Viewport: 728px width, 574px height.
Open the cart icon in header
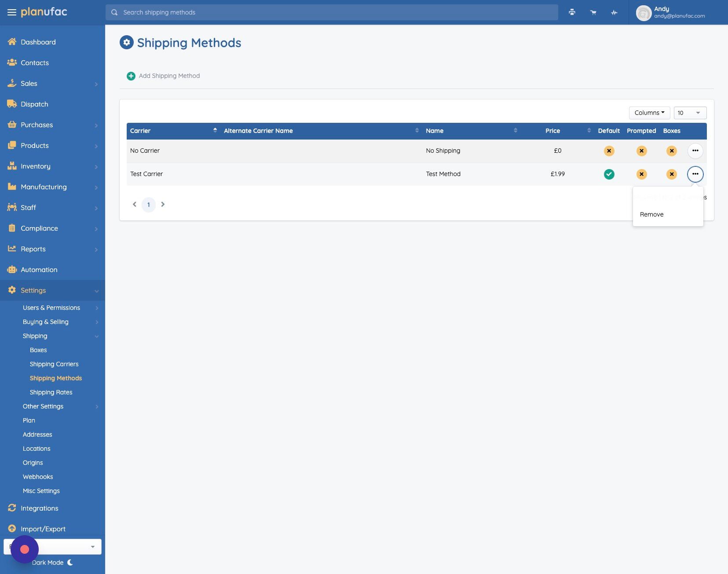click(593, 12)
